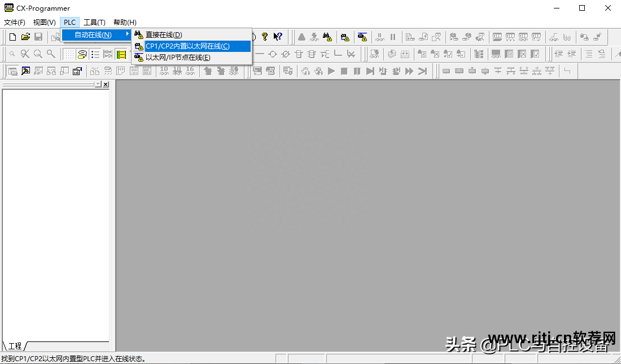
Task: Close the open PLC menu
Action: click(x=69, y=23)
